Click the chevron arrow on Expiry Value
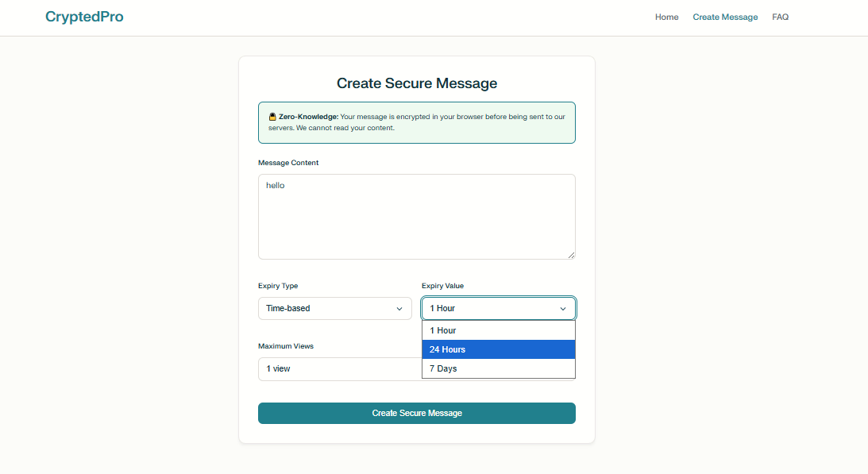This screenshot has width=868, height=474. (x=563, y=309)
